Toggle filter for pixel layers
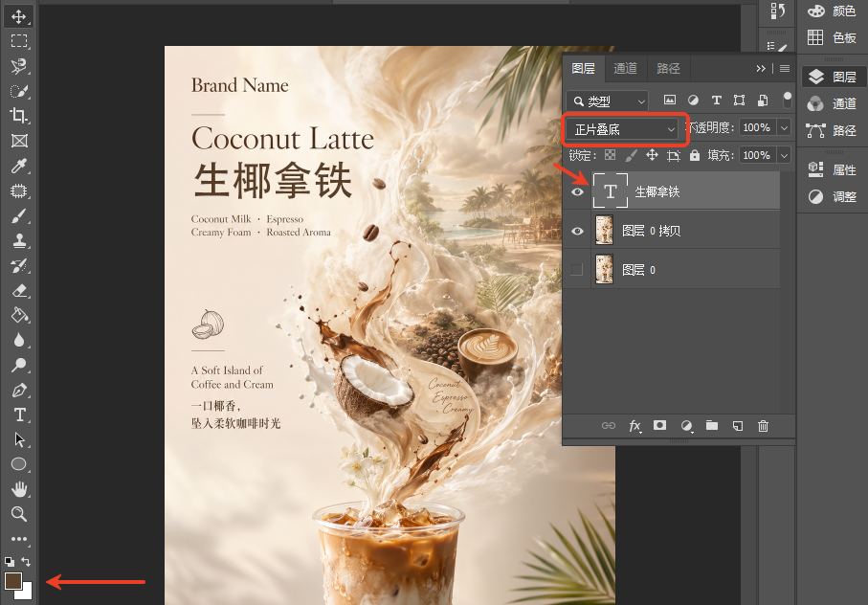The width and height of the screenshot is (868, 605). [669, 101]
